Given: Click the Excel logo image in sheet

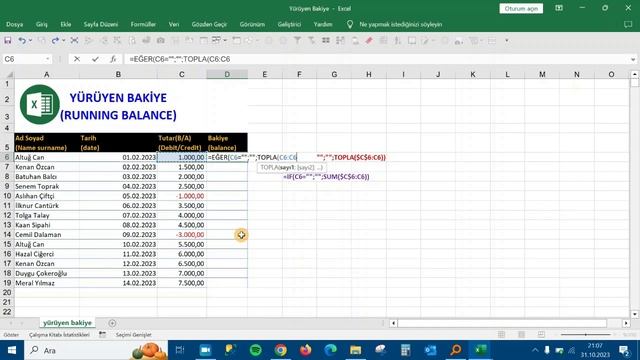Looking at the screenshot, I should click(x=40, y=104).
